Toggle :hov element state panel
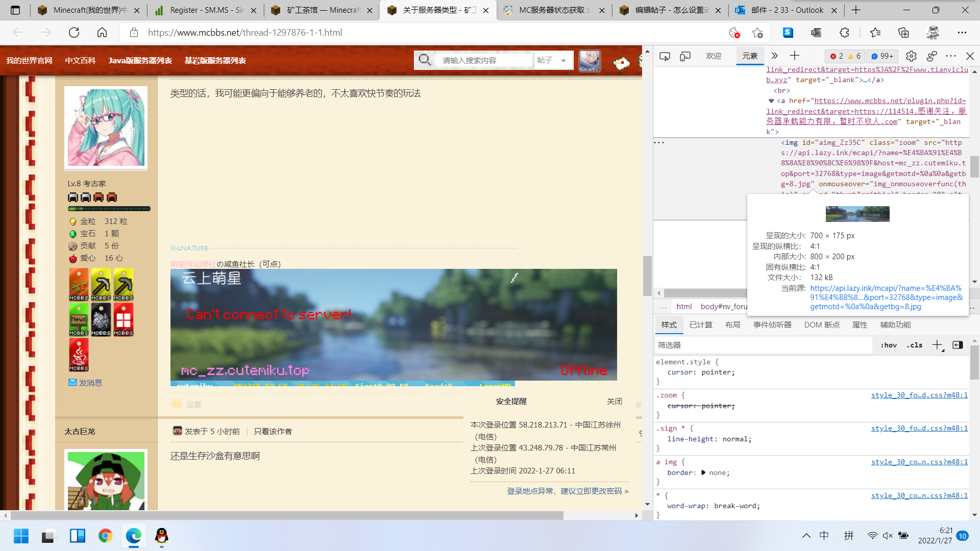 (x=889, y=345)
